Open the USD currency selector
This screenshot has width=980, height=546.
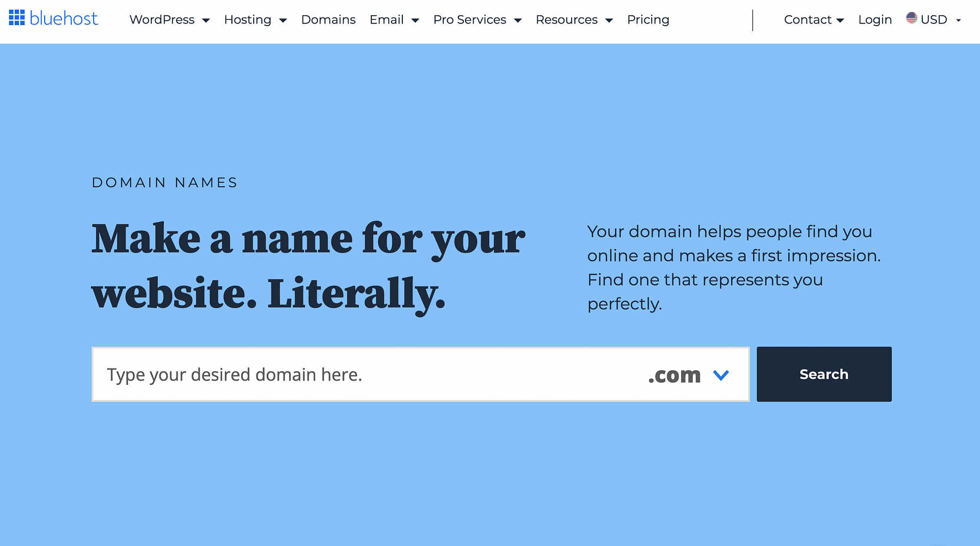click(934, 20)
